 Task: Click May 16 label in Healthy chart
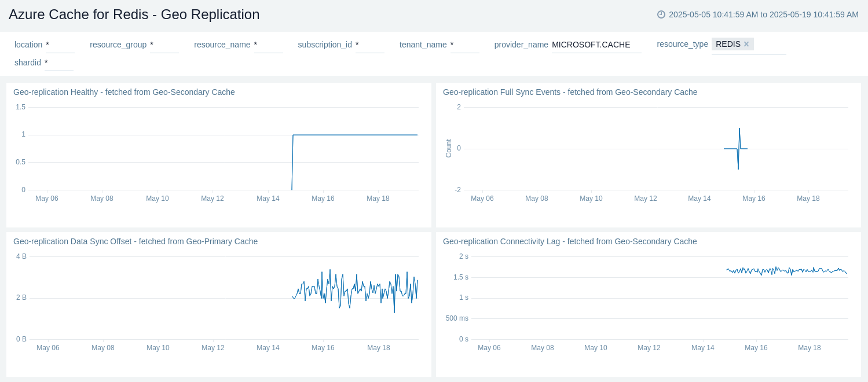323,199
